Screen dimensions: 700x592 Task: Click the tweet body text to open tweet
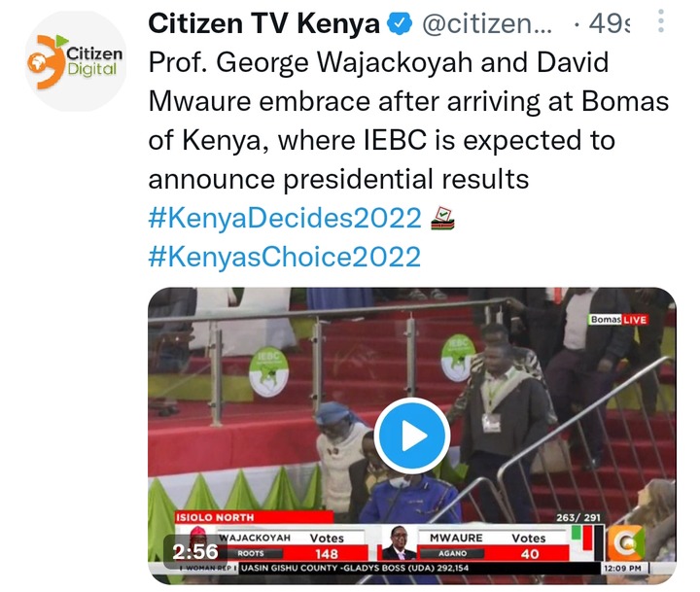[408, 121]
